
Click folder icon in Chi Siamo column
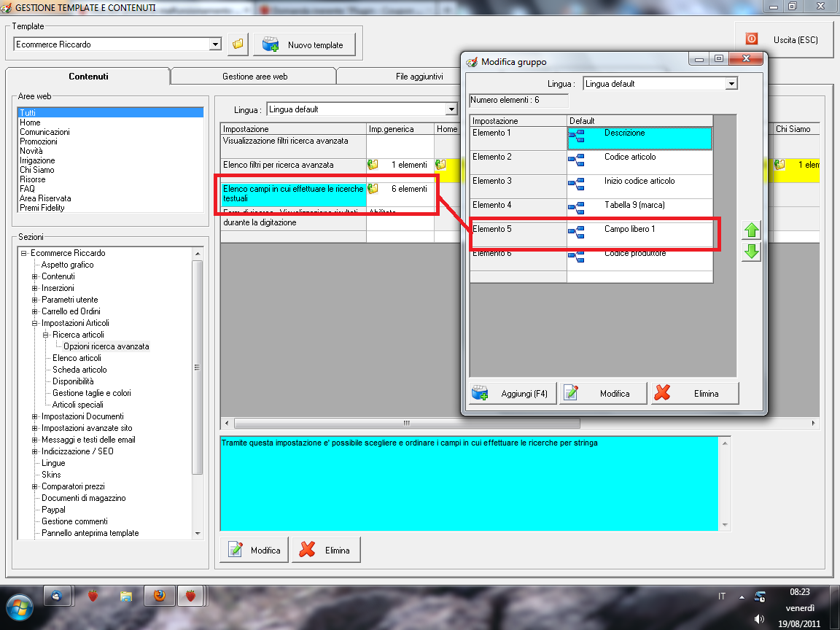point(780,165)
